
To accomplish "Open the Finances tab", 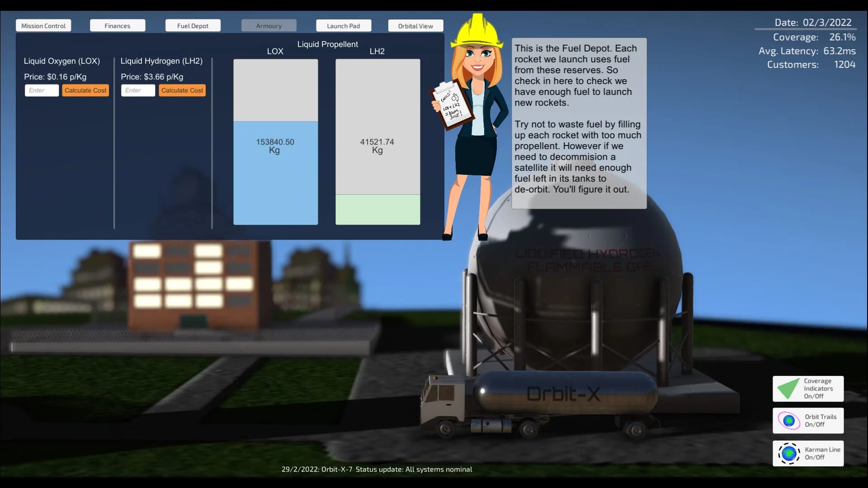I will (118, 26).
